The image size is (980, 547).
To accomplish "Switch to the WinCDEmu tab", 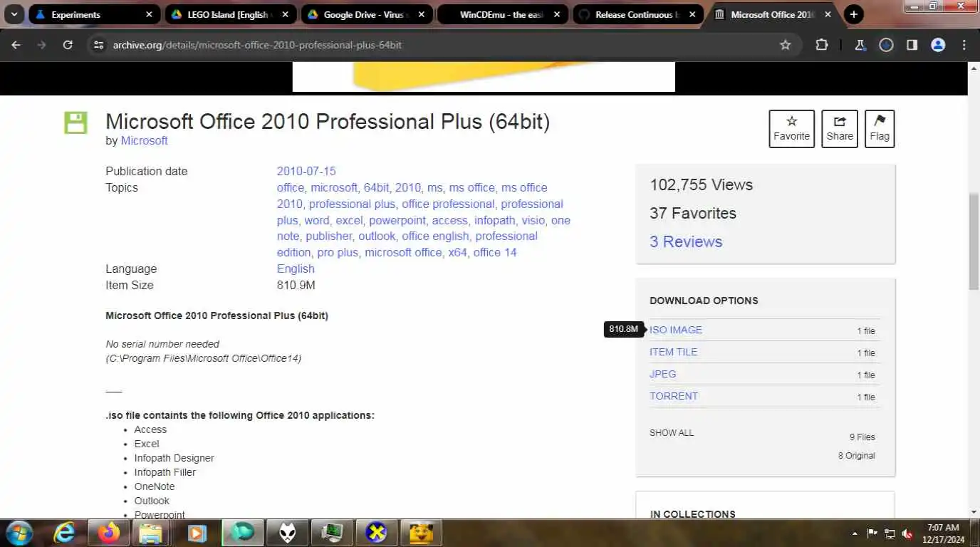I will [x=503, y=14].
